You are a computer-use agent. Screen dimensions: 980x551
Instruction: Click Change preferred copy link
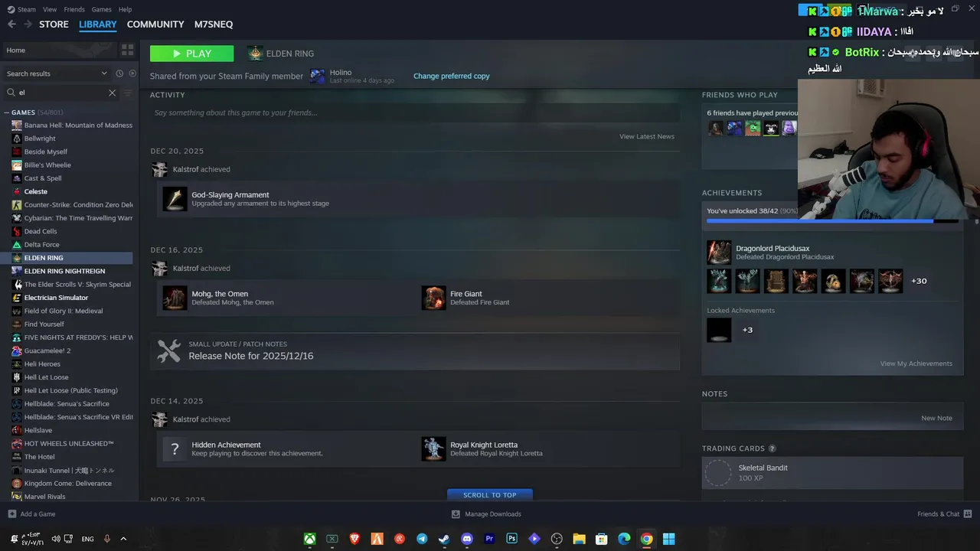pos(451,76)
